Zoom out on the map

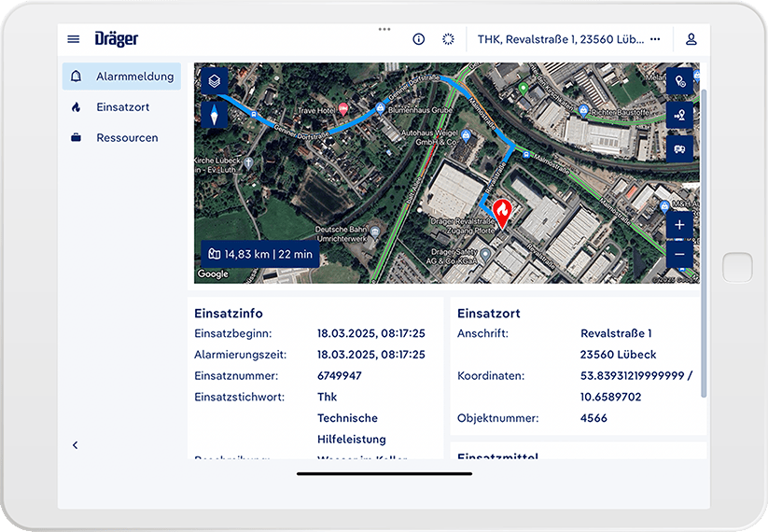click(x=679, y=255)
